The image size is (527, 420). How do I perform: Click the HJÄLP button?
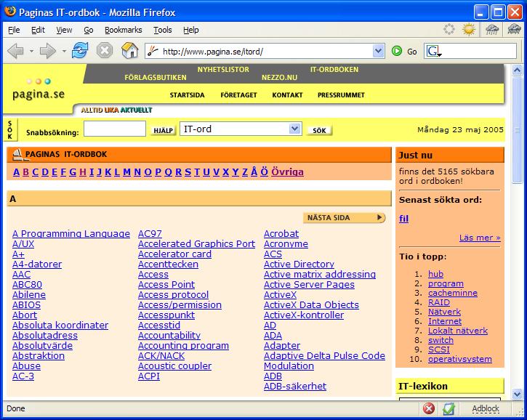164,130
